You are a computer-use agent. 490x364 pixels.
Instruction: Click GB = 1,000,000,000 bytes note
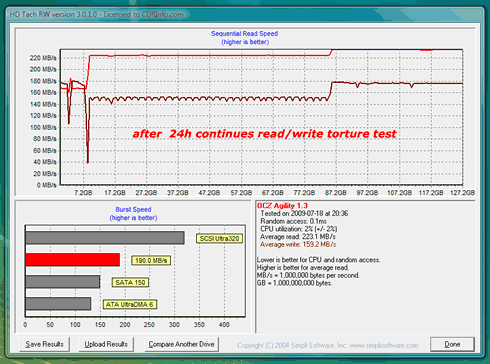[x=294, y=283]
